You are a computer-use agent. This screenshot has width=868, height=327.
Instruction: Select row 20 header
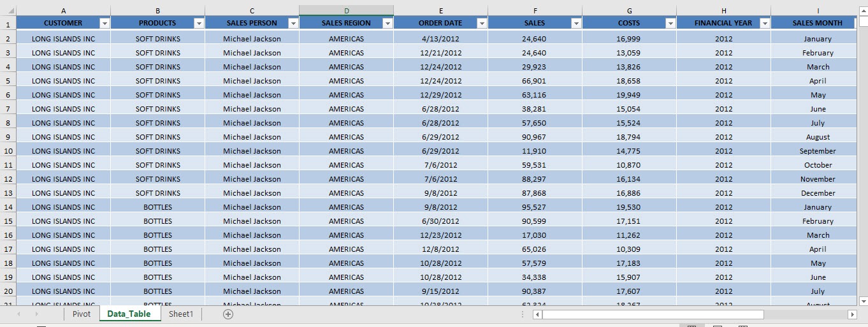click(8, 291)
